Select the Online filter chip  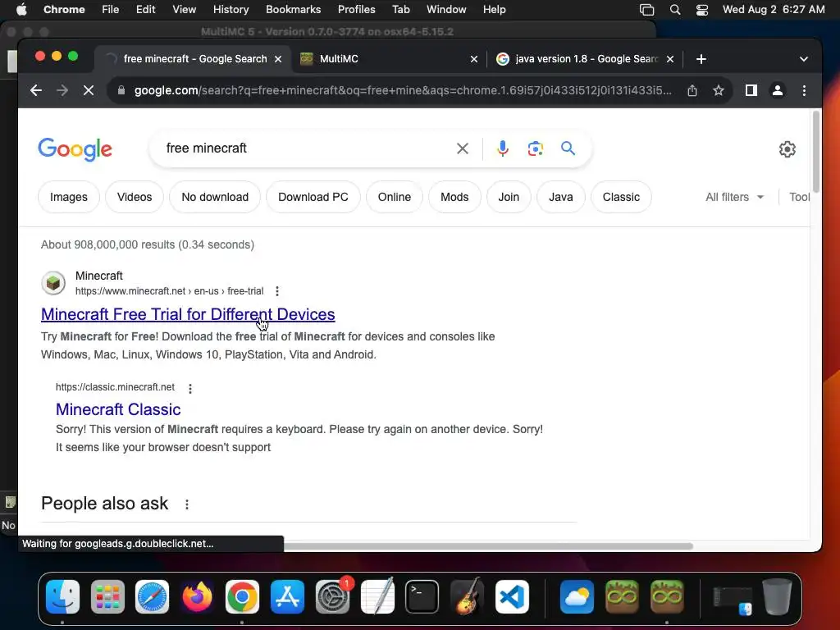coord(395,197)
